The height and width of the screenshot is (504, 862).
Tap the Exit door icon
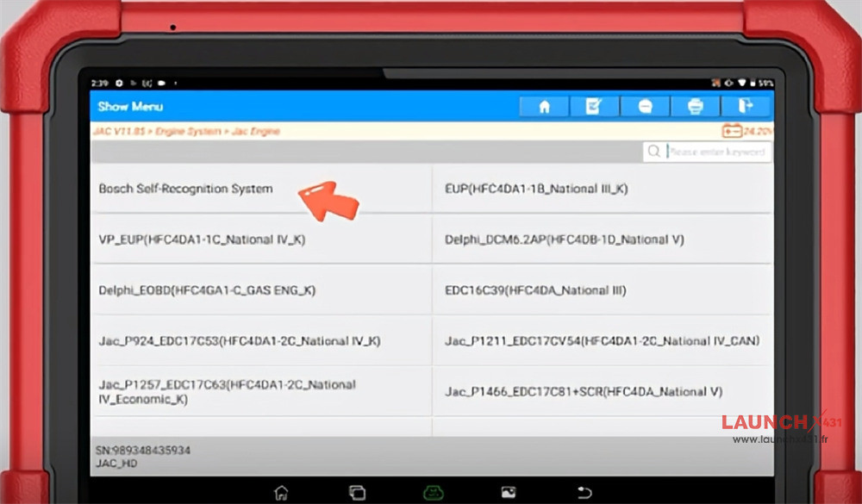[x=746, y=106]
